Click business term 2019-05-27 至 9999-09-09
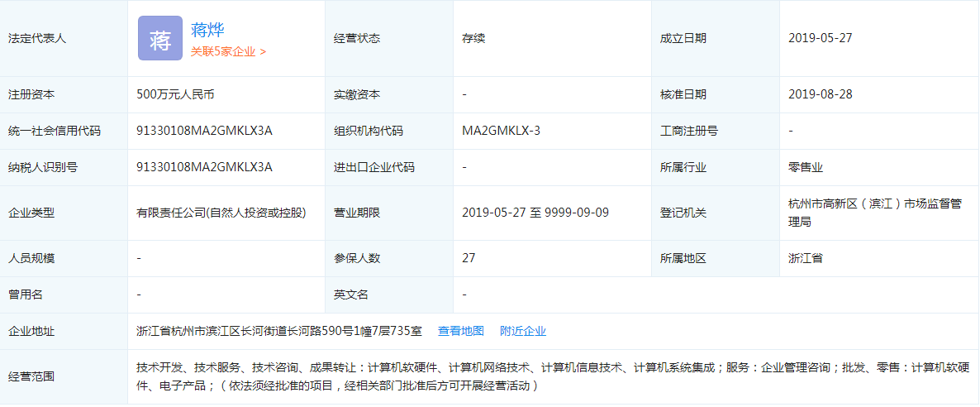The image size is (980, 407). point(535,213)
